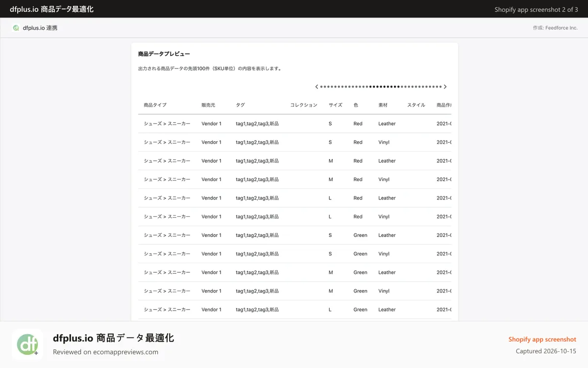The width and height of the screenshot is (588, 368).
Task: Click the Captured 2026-10-15 caption
Action: point(546,351)
